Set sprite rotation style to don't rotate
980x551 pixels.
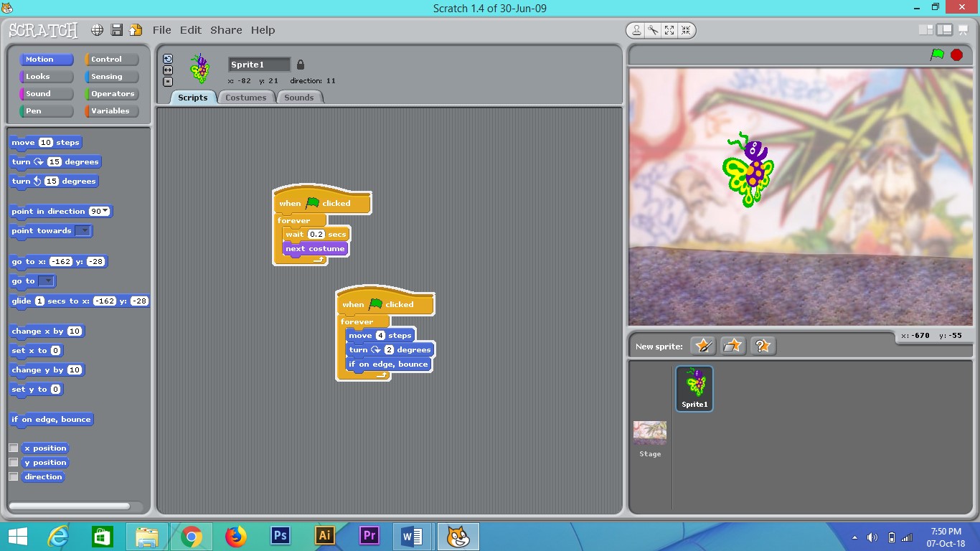[x=167, y=81]
